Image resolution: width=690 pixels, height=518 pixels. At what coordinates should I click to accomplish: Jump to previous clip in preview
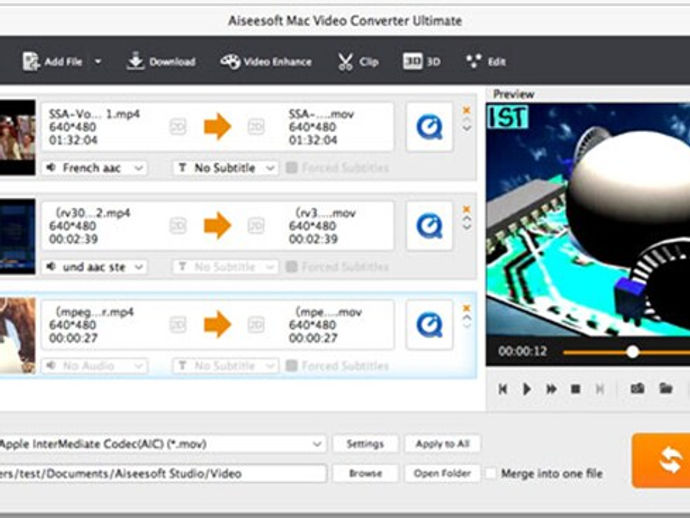tap(503, 389)
